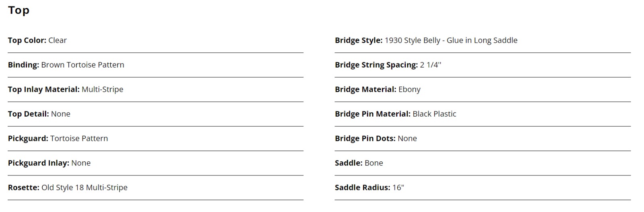
Task: Select the Pickguard Tortoise Pattern row
Action: pyautogui.click(x=155, y=138)
